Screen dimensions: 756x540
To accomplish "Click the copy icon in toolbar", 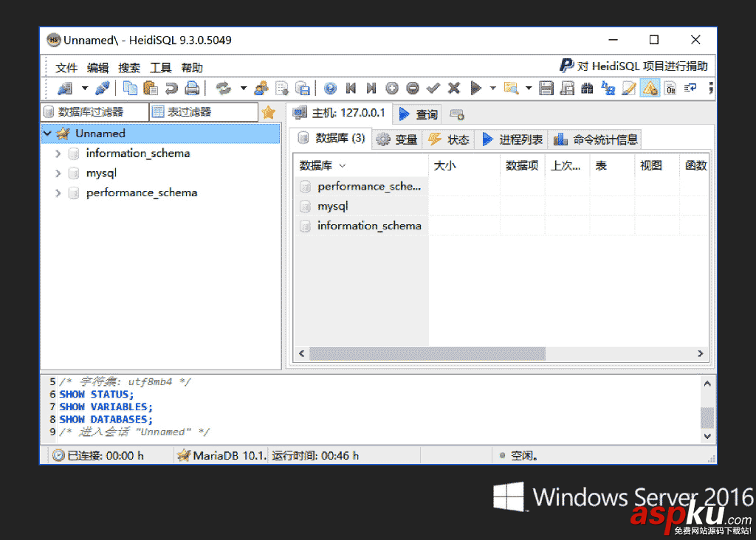I will (x=130, y=88).
